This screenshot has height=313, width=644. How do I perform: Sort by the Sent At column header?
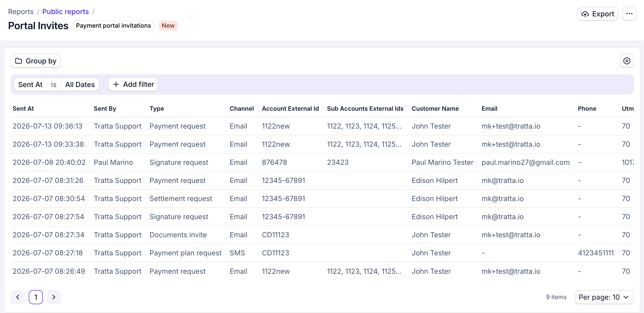(23, 109)
